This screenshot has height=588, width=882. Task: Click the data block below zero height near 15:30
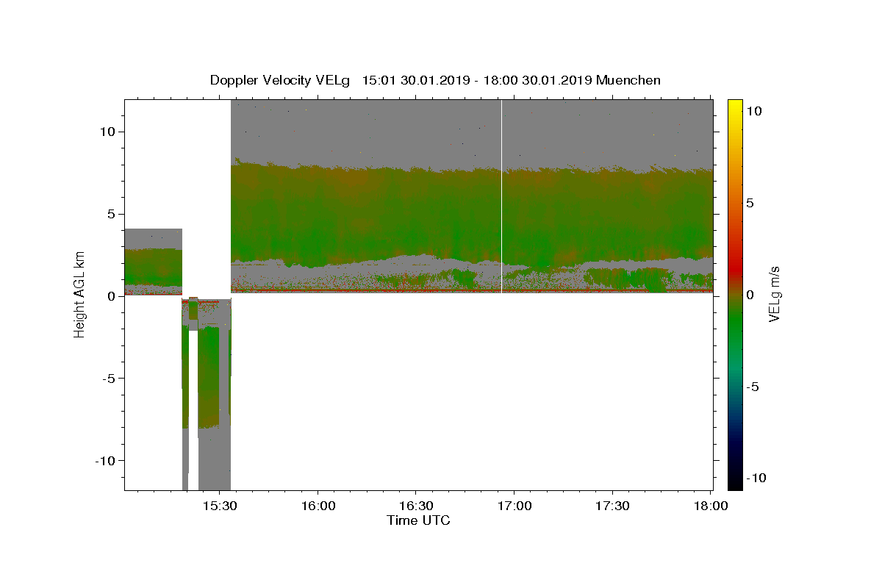(x=207, y=395)
